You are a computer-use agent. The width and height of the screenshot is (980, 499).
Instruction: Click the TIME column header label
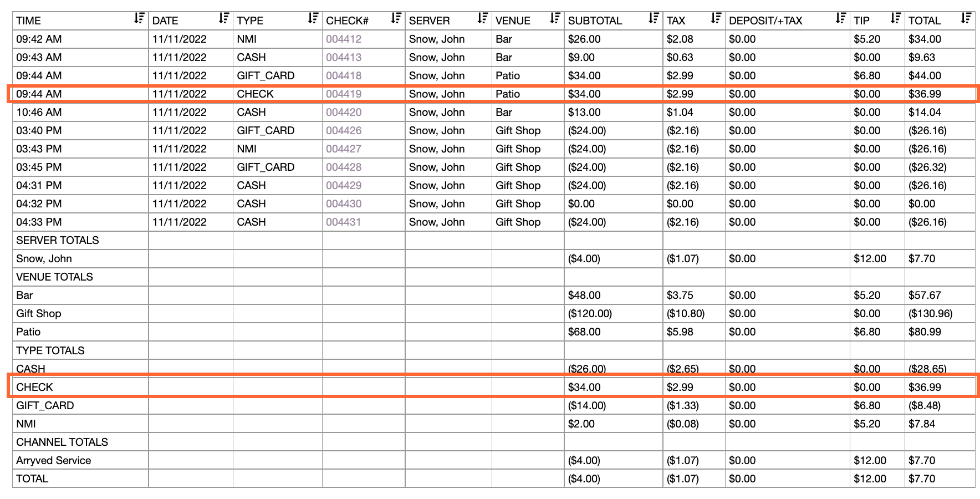[28, 21]
